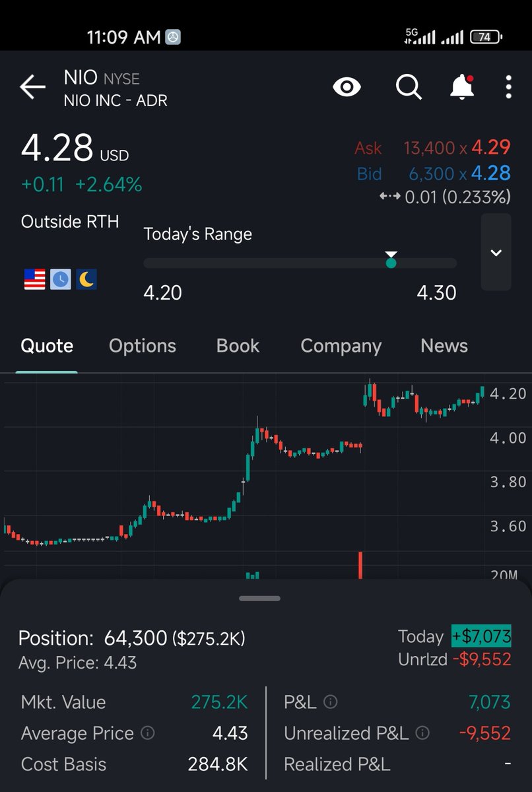Tap the bid-ask spread arrows icon
532x792 pixels.
pyautogui.click(x=390, y=197)
